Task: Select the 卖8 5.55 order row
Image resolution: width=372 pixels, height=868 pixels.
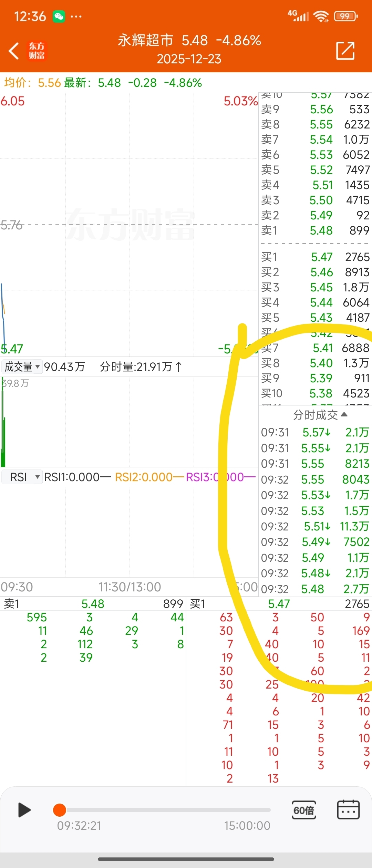Action: (x=315, y=124)
